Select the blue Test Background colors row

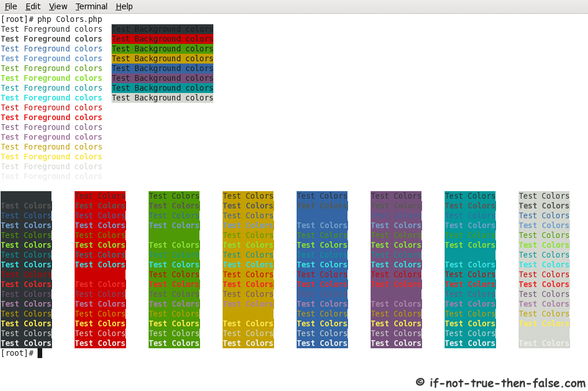tap(162, 68)
